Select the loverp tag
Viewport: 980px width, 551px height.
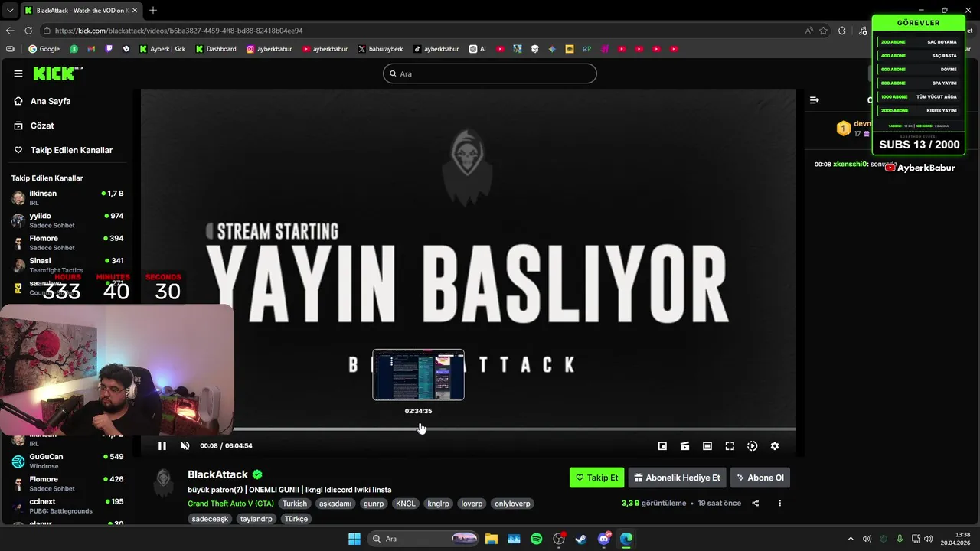pos(472,504)
